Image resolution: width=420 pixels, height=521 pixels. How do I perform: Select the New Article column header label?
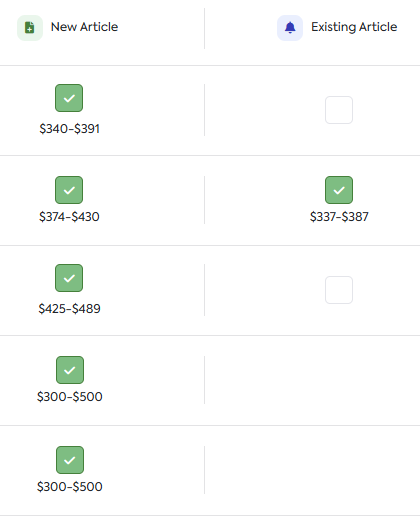[84, 27]
